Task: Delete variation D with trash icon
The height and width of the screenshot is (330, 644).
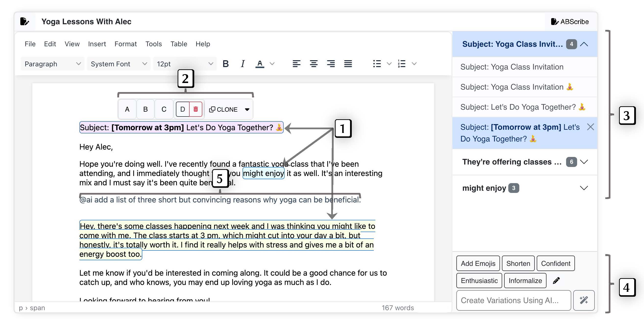Action: [195, 109]
